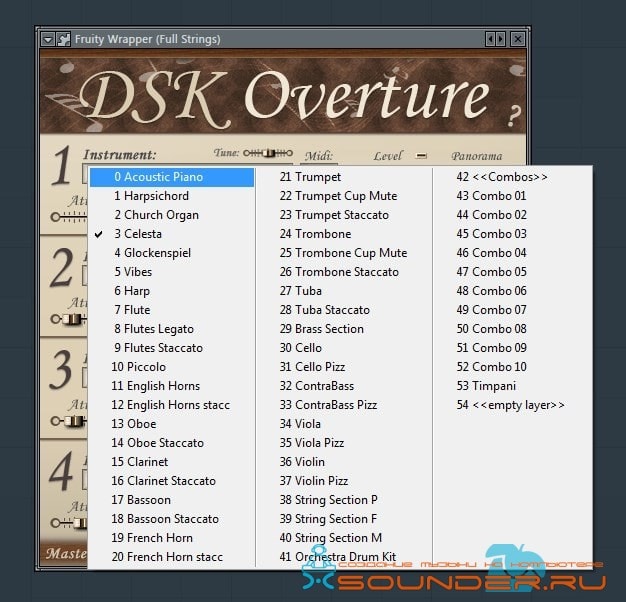This screenshot has width=626, height=602.
Task: Close the Fruity Wrapper window
Action: tap(518, 39)
